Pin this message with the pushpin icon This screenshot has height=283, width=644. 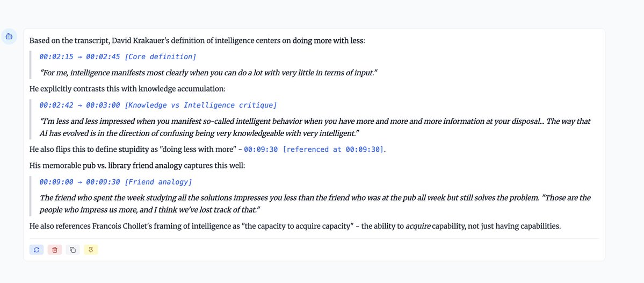pos(91,250)
